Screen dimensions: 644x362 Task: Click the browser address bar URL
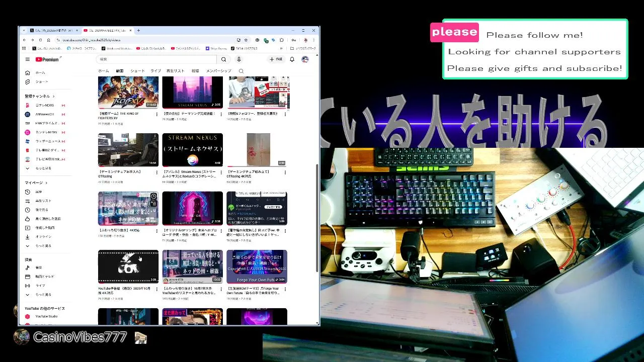pos(92,40)
